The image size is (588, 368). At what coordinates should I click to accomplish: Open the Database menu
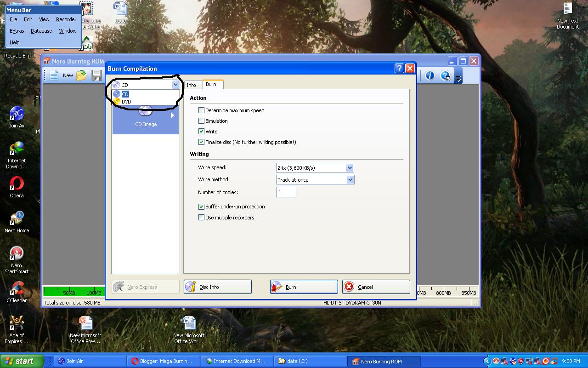(x=41, y=31)
